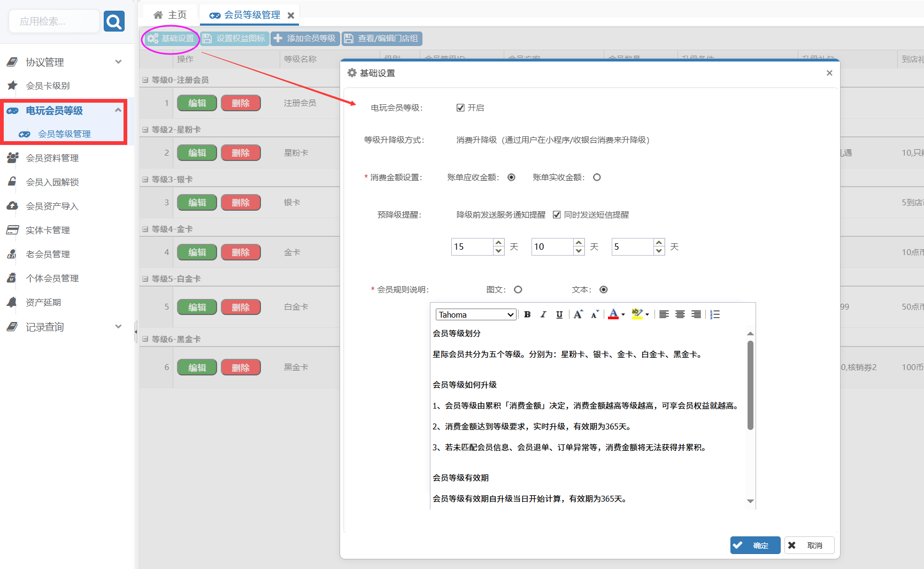Switch to the 主页 tab
The width and height of the screenshot is (924, 569).
click(170, 15)
